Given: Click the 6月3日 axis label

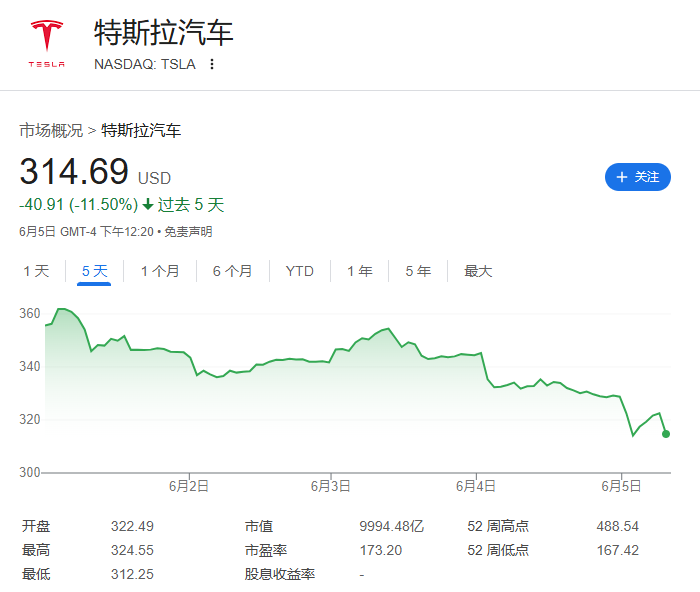Looking at the screenshot, I should pyautogui.click(x=330, y=486).
